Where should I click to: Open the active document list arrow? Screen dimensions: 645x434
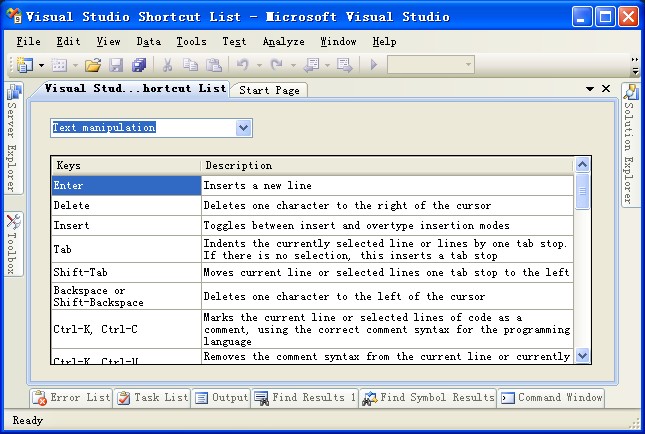click(589, 89)
